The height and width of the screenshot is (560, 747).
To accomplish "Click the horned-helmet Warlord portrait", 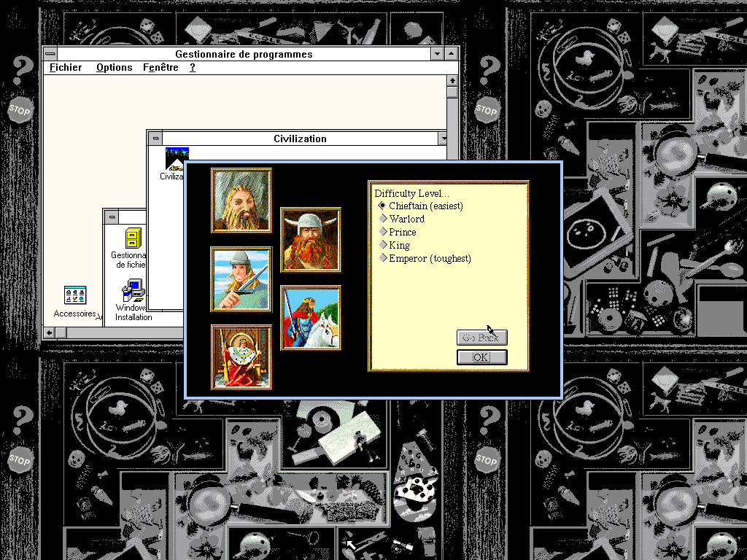I will pyautogui.click(x=311, y=239).
